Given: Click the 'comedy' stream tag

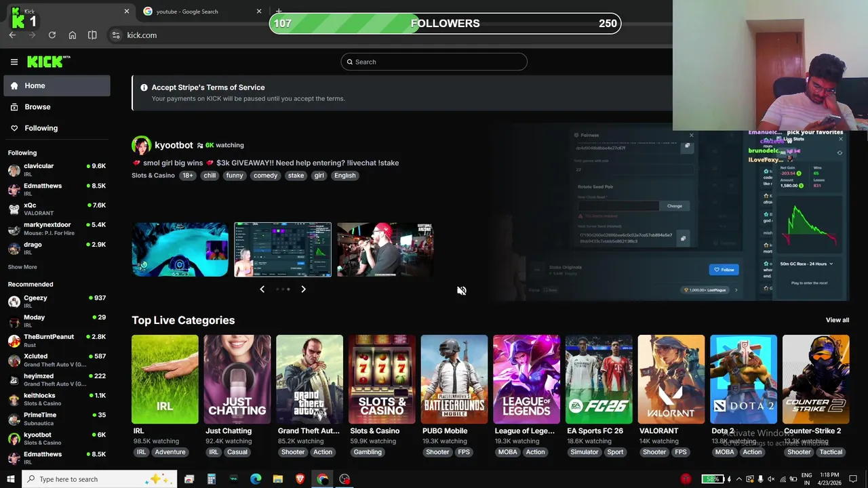Looking at the screenshot, I should click(x=265, y=176).
